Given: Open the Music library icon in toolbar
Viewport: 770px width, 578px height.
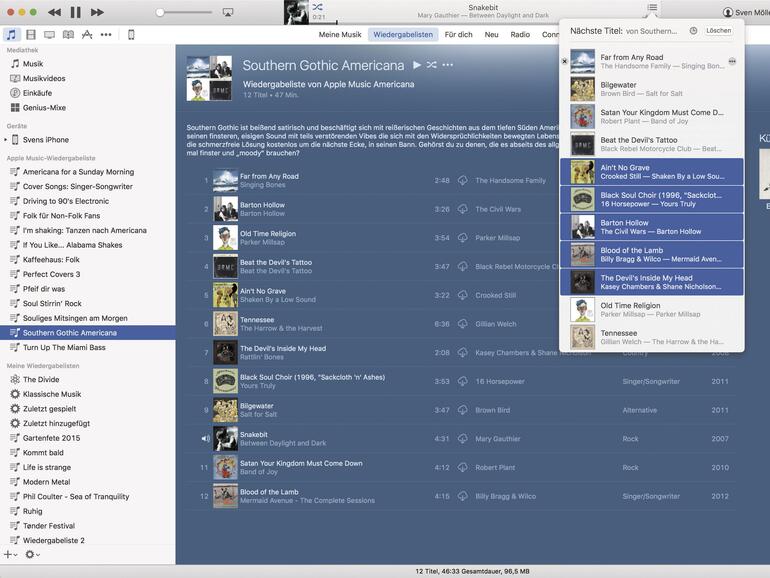Looking at the screenshot, I should (x=12, y=35).
